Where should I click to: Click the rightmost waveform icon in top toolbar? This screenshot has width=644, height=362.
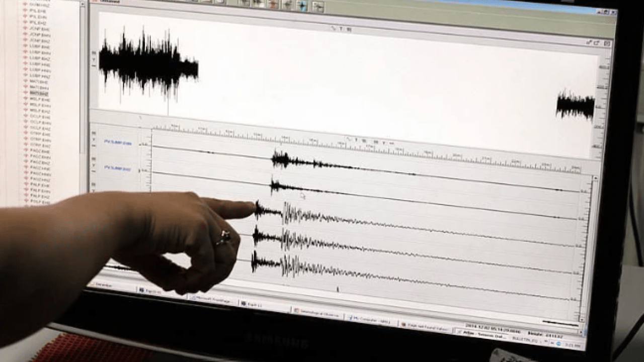[x=317, y=7]
